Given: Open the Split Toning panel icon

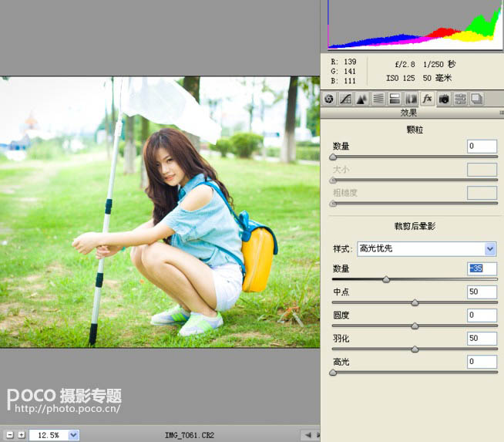Looking at the screenshot, I should [x=395, y=99].
